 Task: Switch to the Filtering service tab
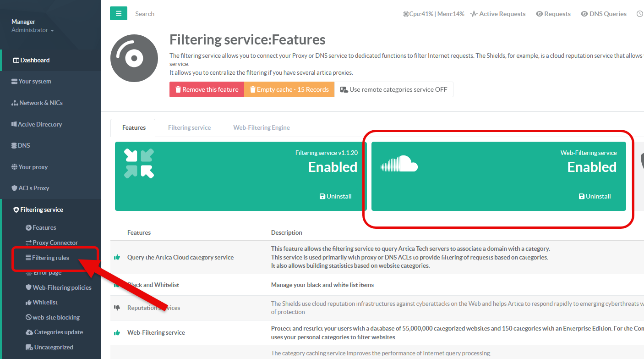click(x=189, y=127)
